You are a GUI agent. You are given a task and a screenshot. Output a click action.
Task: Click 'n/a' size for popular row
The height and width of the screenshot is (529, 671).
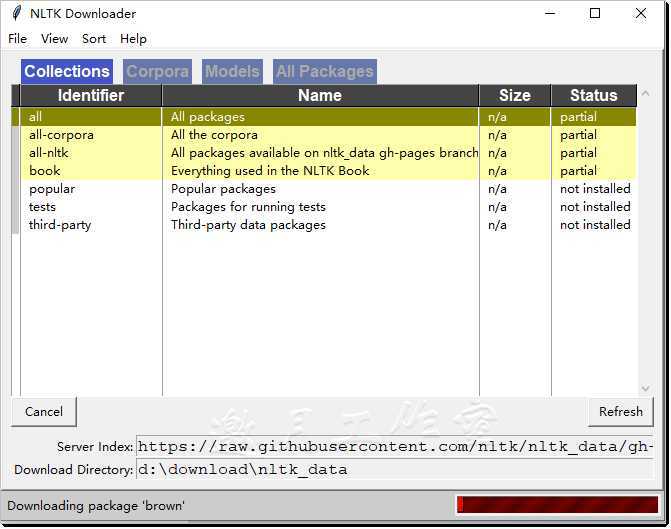[497, 189]
